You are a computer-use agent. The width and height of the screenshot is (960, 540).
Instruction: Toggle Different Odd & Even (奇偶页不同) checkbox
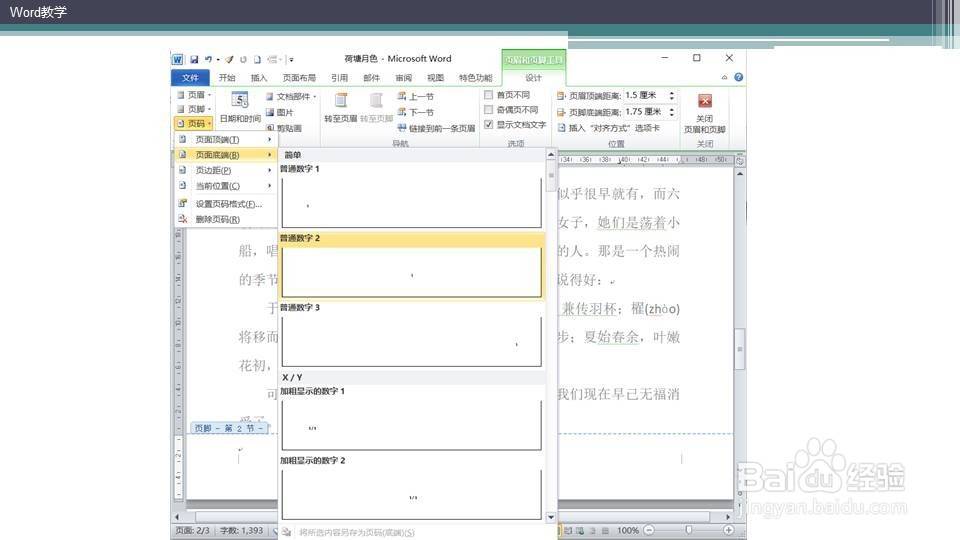coord(489,110)
